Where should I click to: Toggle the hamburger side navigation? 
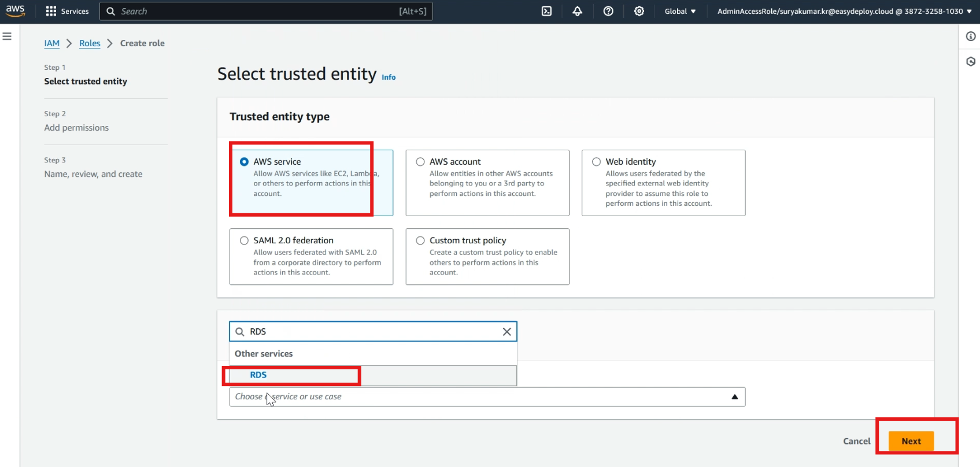coord(7,36)
